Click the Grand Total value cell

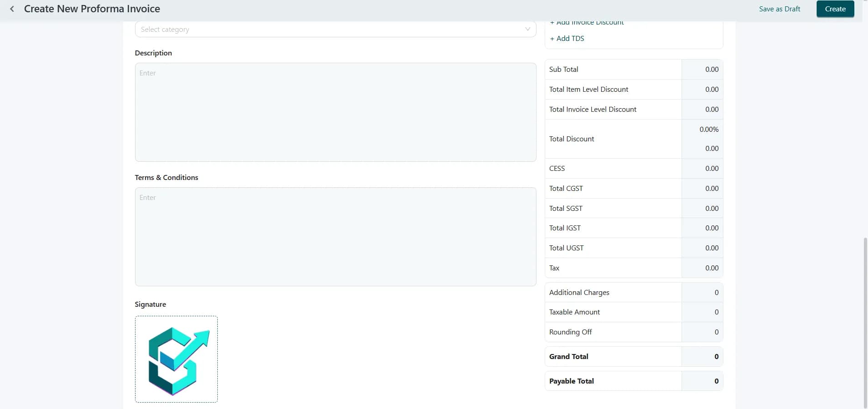click(x=702, y=357)
